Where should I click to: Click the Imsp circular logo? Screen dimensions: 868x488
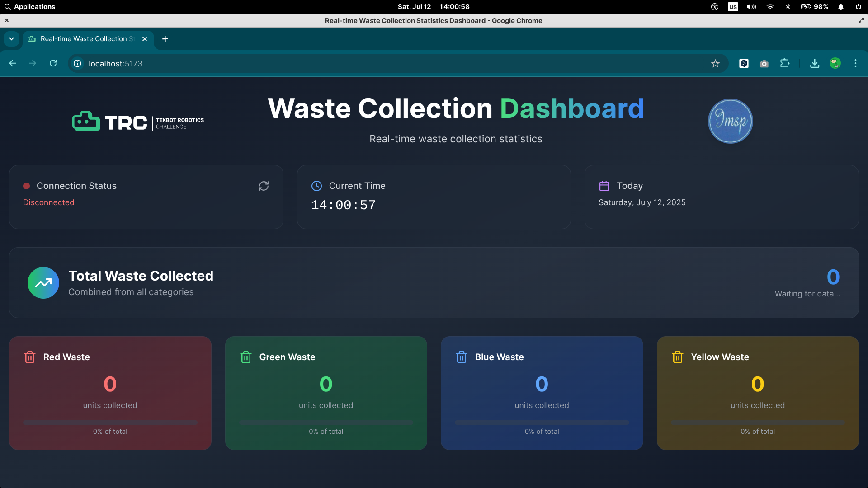[730, 121]
